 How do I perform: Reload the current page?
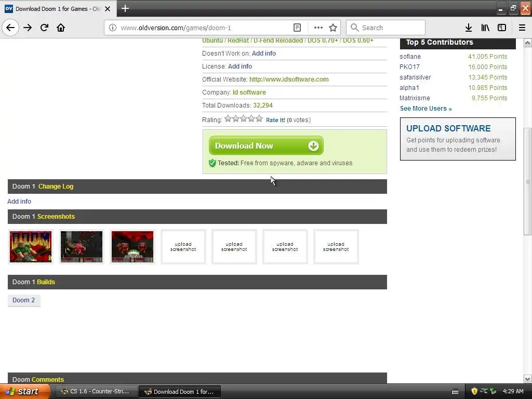[x=44, y=28]
